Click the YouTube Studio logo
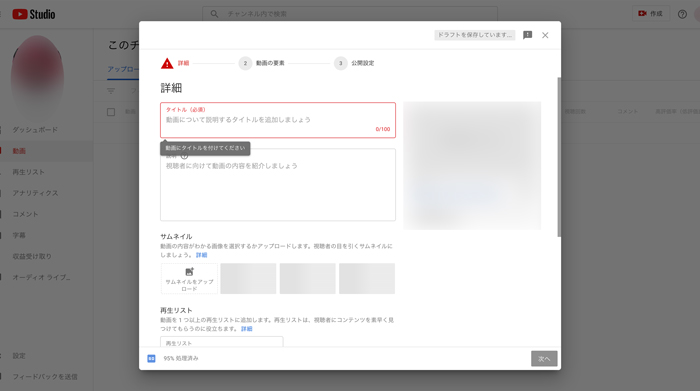 click(33, 14)
